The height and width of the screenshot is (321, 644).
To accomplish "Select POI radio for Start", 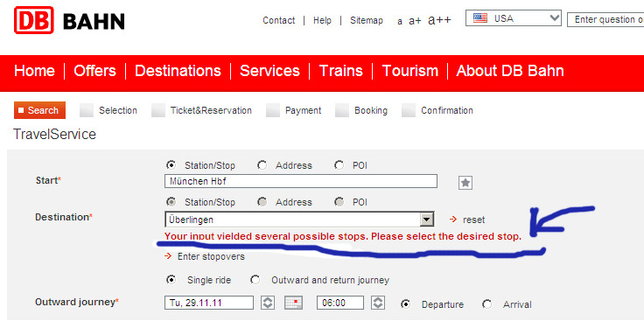I will point(339,165).
